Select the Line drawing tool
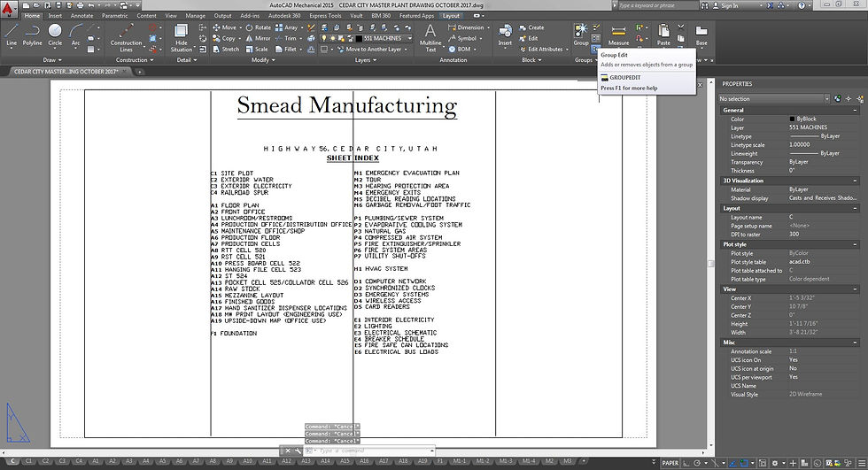868x470 pixels. coord(11,35)
